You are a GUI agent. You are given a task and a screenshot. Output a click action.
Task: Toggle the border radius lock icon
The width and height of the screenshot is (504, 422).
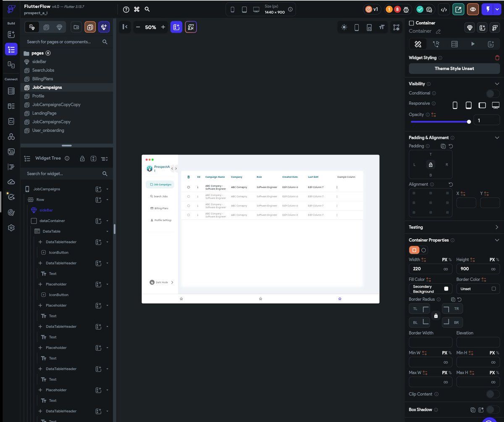(x=436, y=316)
